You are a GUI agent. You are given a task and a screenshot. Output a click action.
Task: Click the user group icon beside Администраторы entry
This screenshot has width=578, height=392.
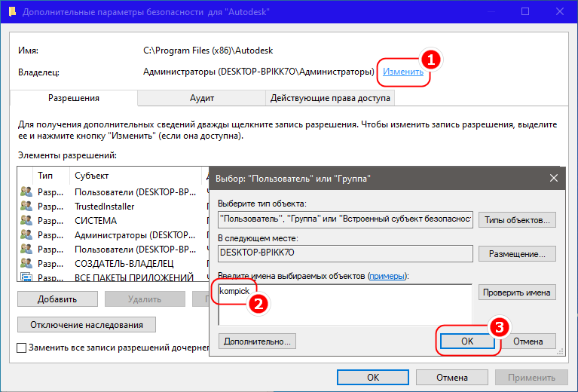[x=26, y=234]
